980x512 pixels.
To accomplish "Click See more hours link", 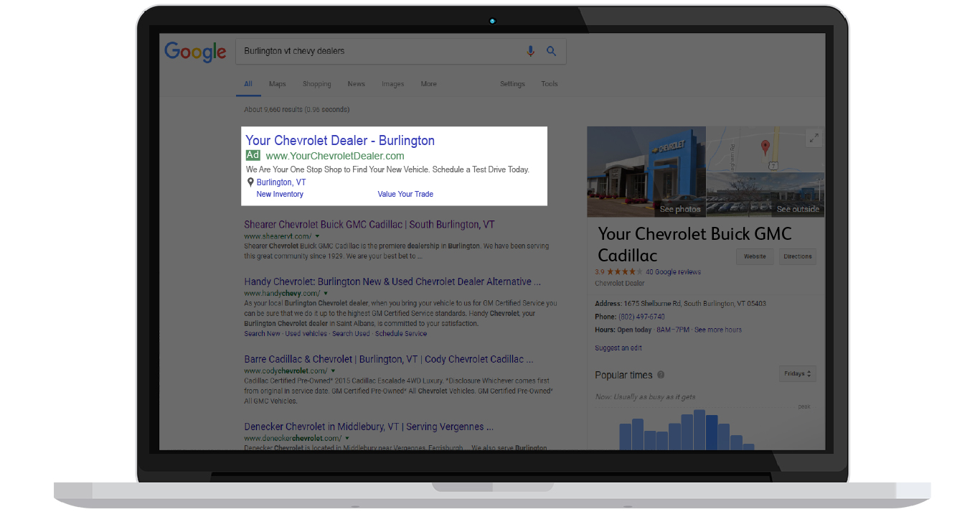I will coord(718,330).
